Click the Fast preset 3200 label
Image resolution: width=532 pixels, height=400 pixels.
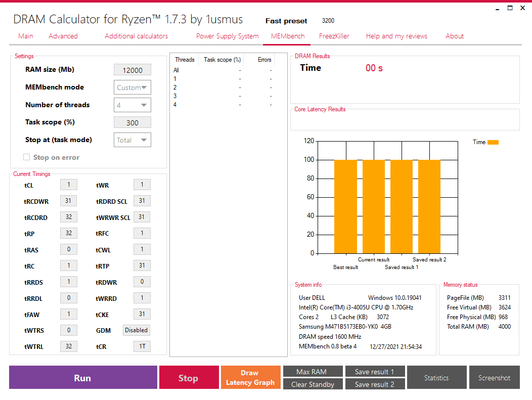[x=300, y=21]
